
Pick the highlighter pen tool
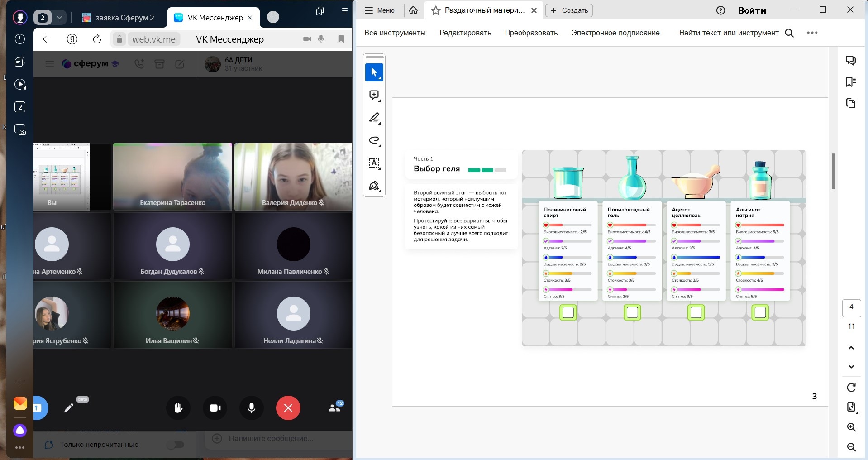pyautogui.click(x=374, y=118)
